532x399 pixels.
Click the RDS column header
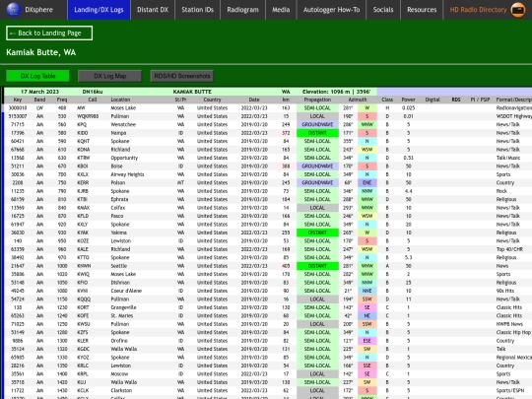(x=456, y=100)
